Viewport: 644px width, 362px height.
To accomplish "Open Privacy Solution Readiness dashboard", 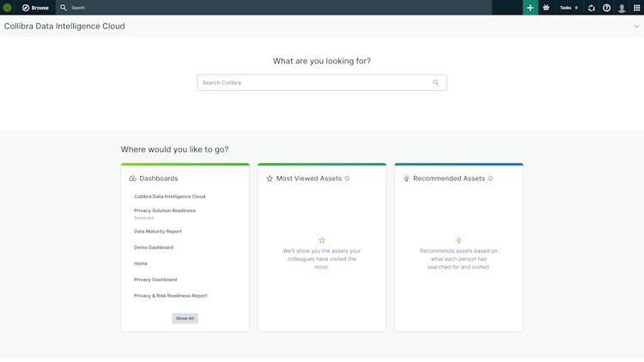I will [x=165, y=210].
